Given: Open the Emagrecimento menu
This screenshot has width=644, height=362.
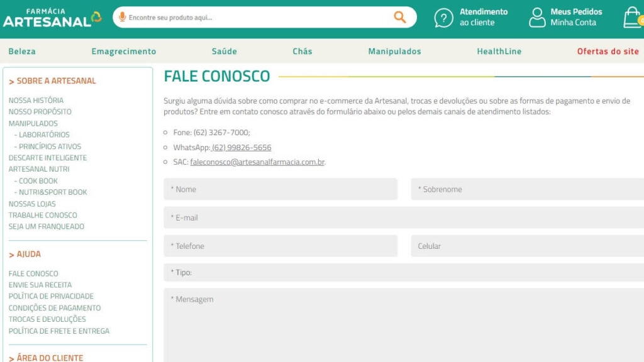Looking at the screenshot, I should pos(124,52).
